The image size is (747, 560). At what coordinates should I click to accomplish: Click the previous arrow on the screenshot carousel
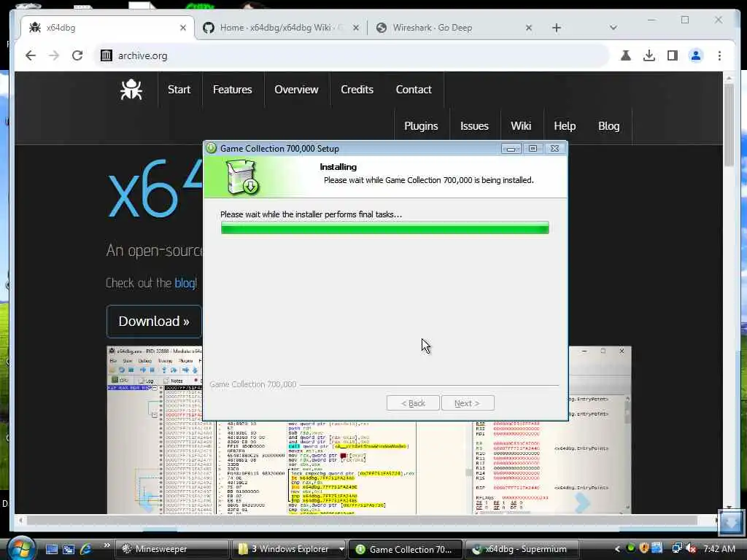point(146,502)
